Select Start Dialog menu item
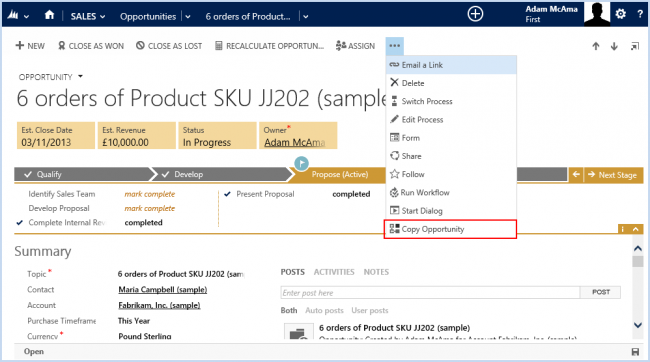 [x=451, y=211]
